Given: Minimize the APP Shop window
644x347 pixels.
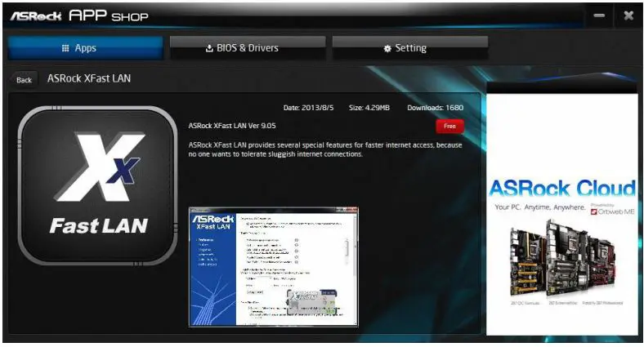Looking at the screenshot, I should 599,16.
